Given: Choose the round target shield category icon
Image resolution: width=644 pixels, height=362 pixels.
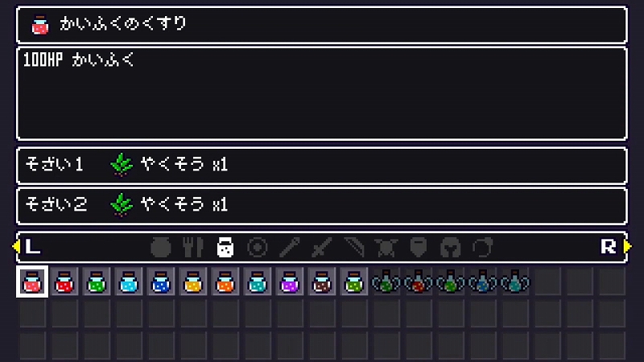Looking at the screenshot, I should [x=258, y=248].
